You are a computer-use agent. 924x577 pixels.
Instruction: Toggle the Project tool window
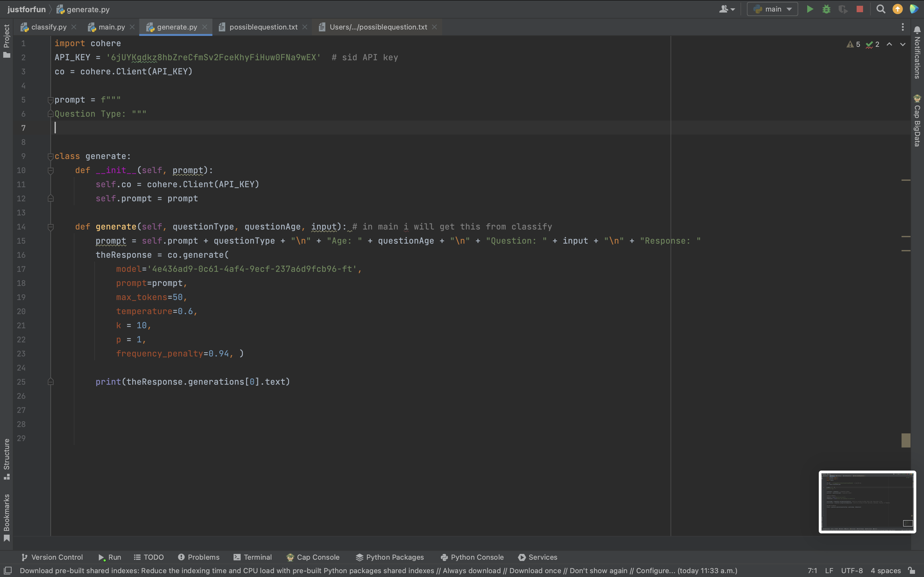pyautogui.click(x=6, y=40)
